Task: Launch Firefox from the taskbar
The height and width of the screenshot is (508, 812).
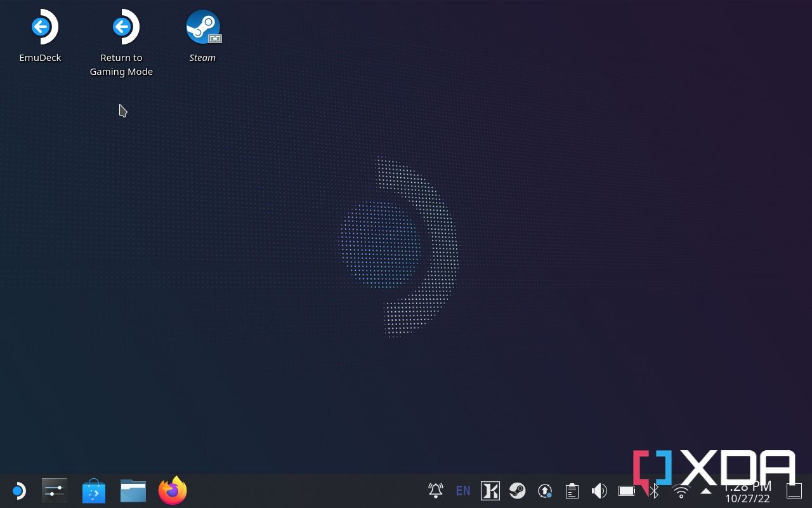Action: [x=173, y=491]
